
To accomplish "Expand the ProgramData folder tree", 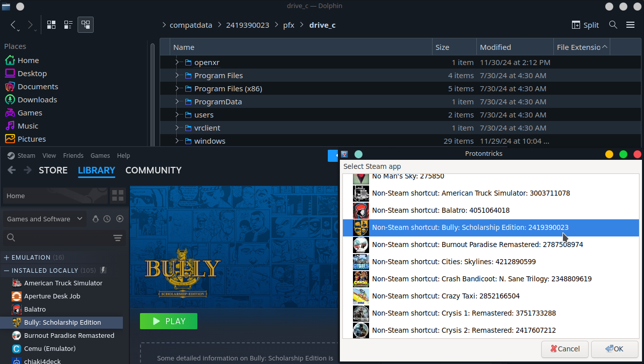I will click(177, 101).
